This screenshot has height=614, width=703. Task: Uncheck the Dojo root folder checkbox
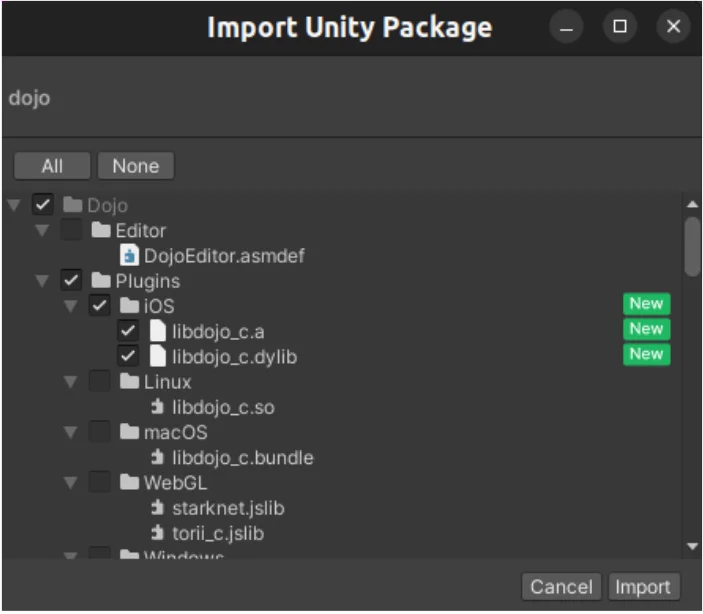point(43,205)
